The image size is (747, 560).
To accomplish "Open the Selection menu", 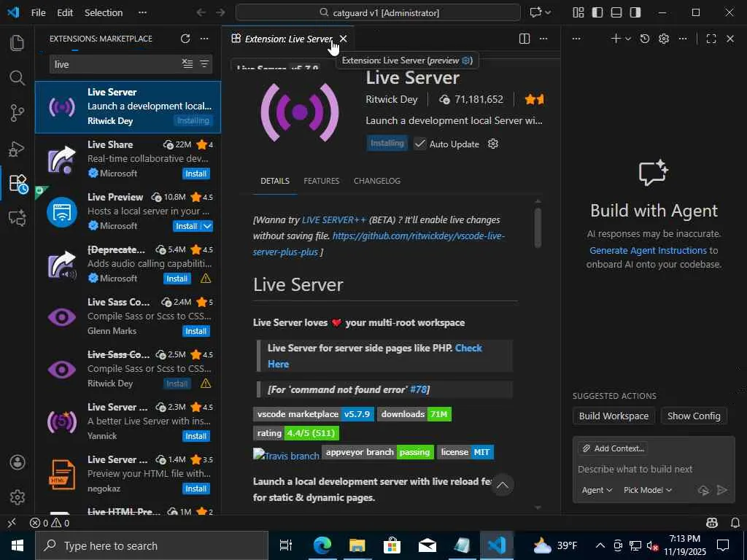I will point(104,12).
